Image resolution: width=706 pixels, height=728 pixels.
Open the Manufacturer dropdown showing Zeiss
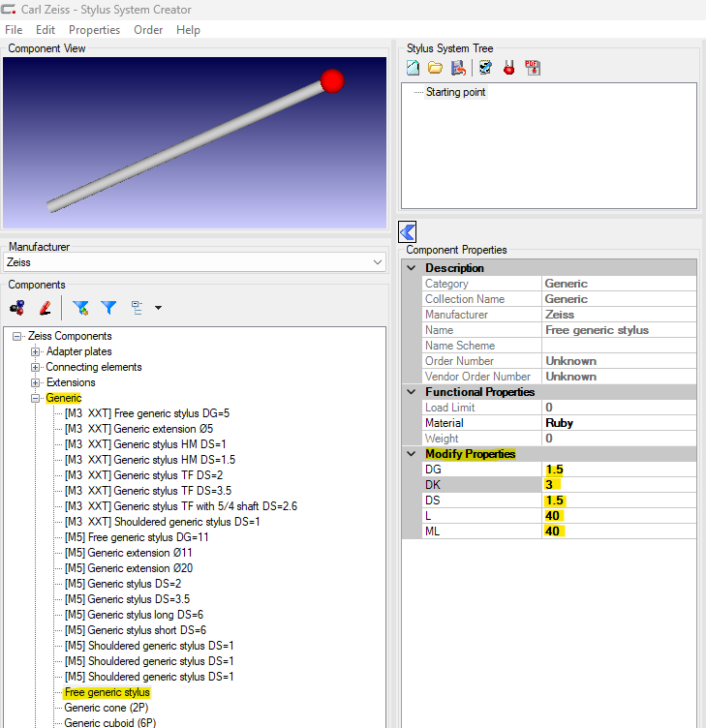coord(377,262)
